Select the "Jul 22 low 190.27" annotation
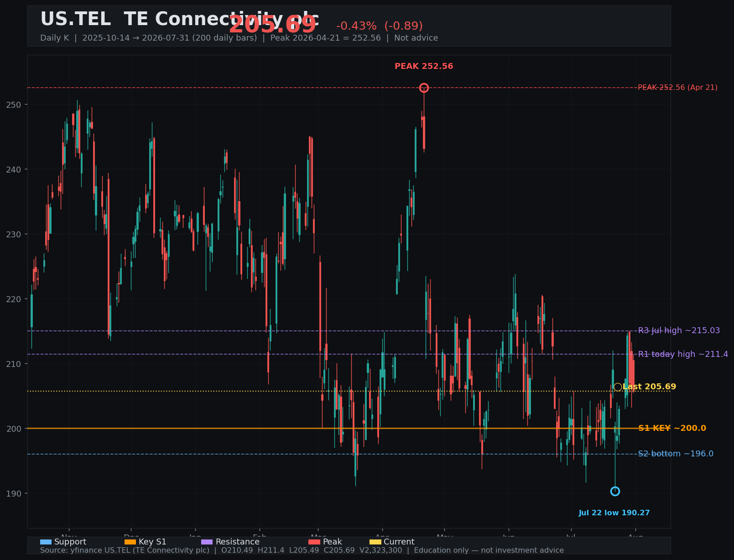 pos(614,513)
